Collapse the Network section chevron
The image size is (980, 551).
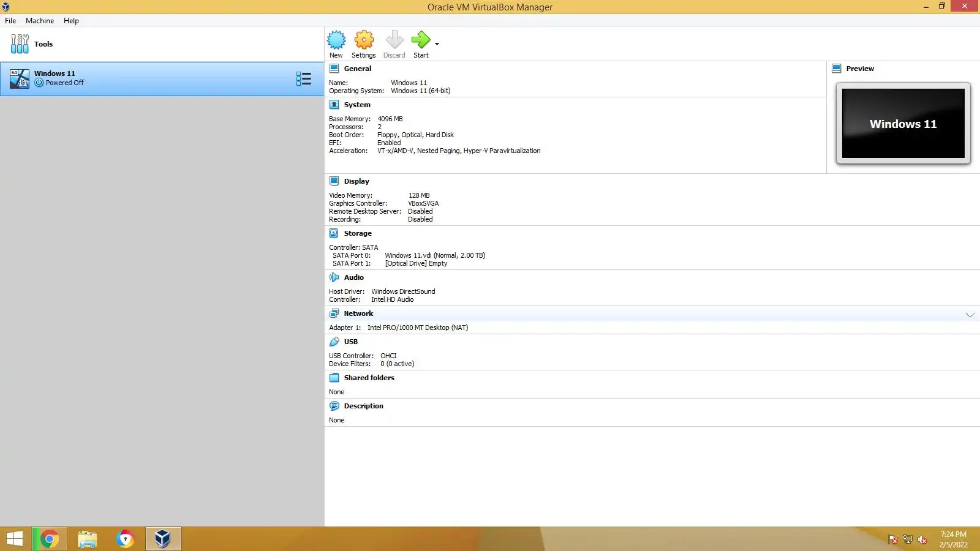[x=970, y=315]
